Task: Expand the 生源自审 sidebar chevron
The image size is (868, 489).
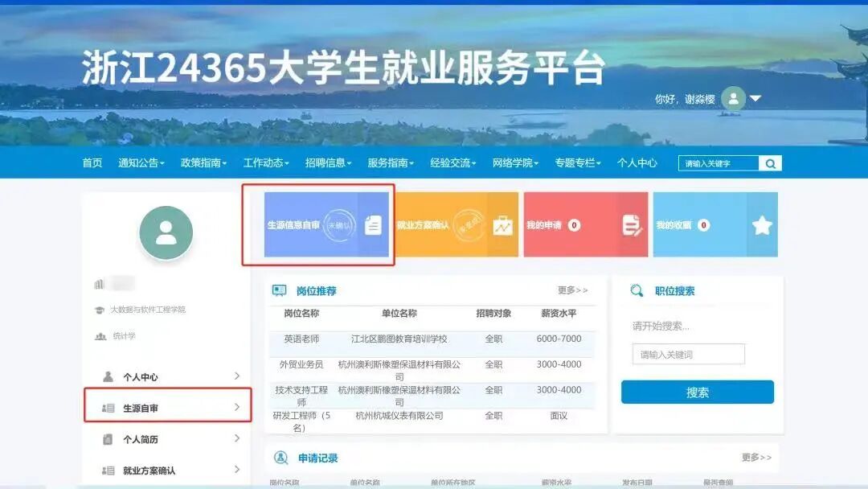Action: pyautogui.click(x=236, y=407)
